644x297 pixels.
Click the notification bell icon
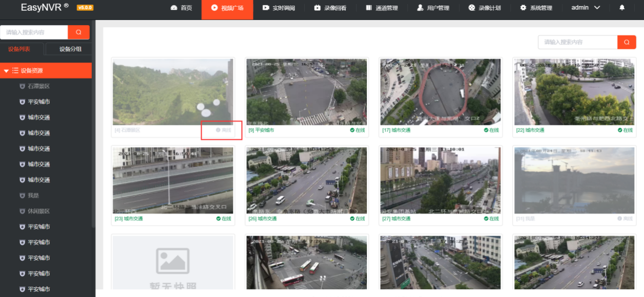pyautogui.click(x=622, y=8)
